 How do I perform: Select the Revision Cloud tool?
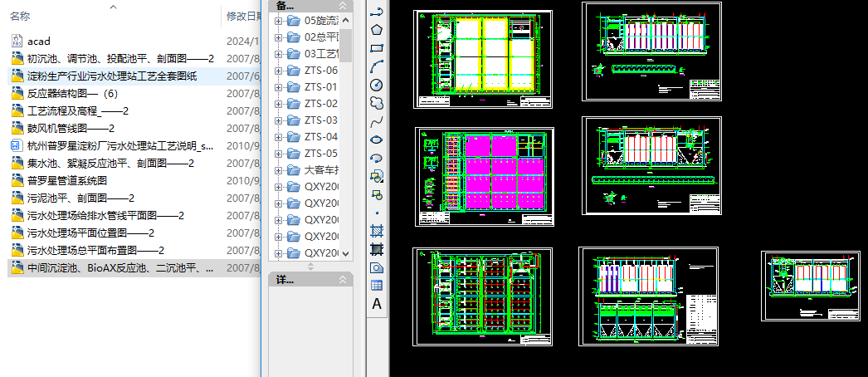click(377, 103)
